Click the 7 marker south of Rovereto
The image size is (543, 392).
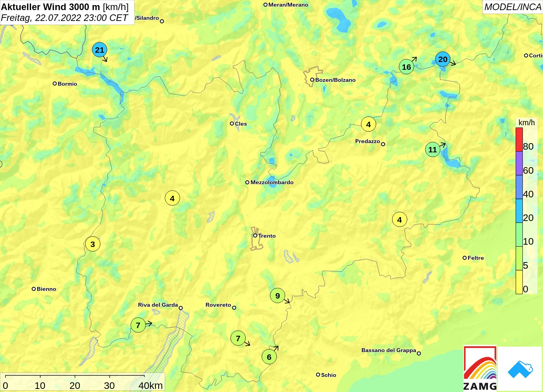(x=238, y=338)
